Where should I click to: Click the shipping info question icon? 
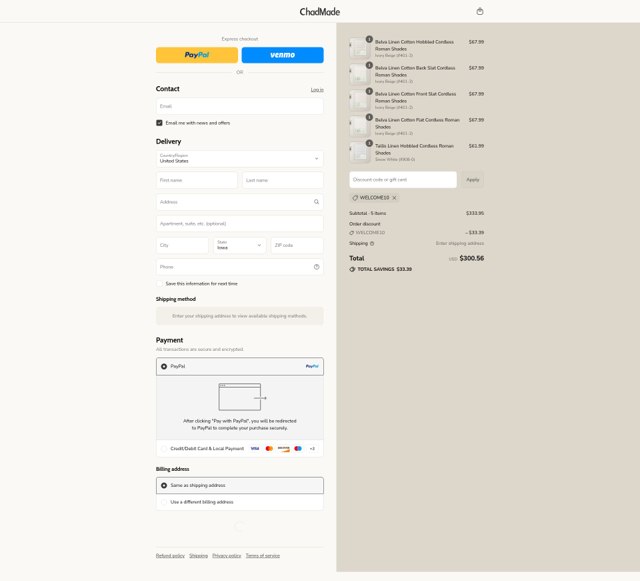[372, 243]
